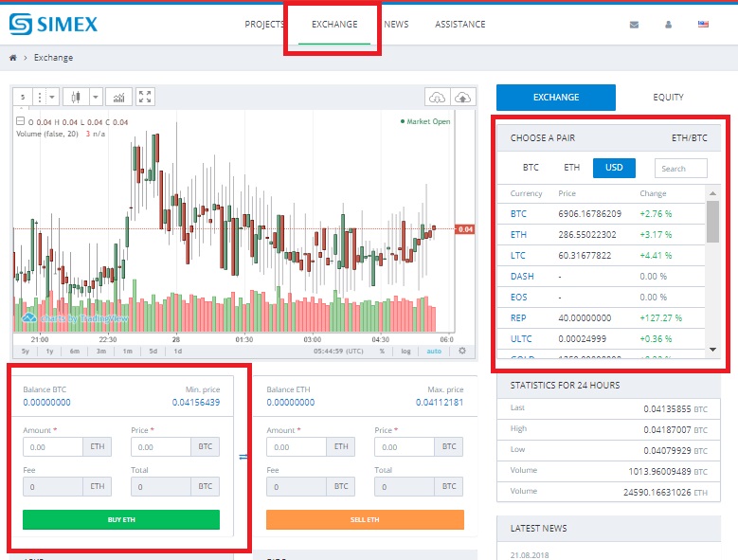The width and height of the screenshot is (738, 560).
Task: Click the pair list scrollbar thumb
Action: (712, 222)
